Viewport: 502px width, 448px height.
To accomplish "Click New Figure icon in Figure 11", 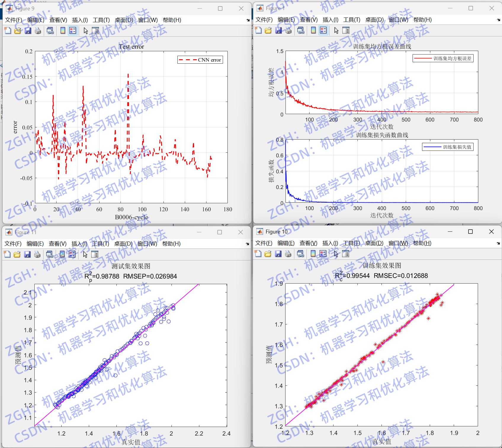I will [7, 254].
